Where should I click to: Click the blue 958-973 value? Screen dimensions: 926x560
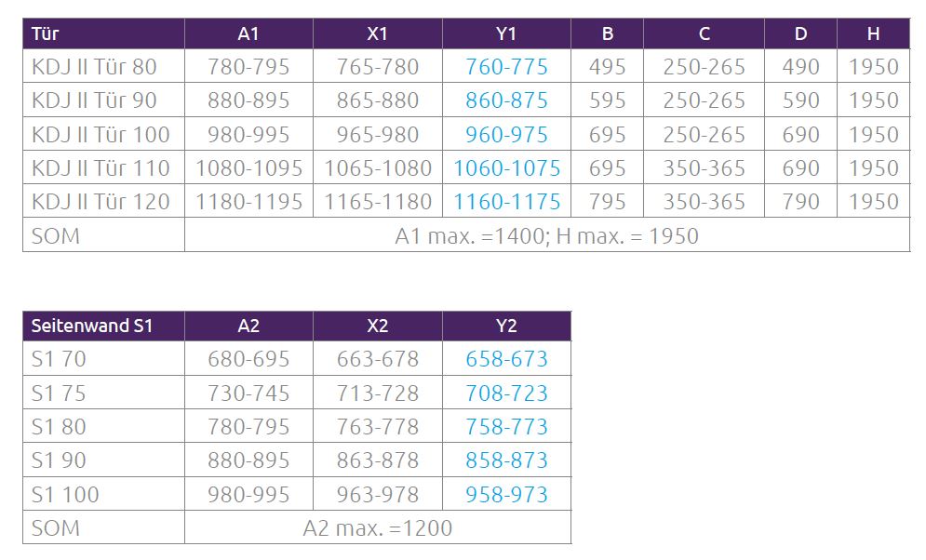click(x=506, y=495)
